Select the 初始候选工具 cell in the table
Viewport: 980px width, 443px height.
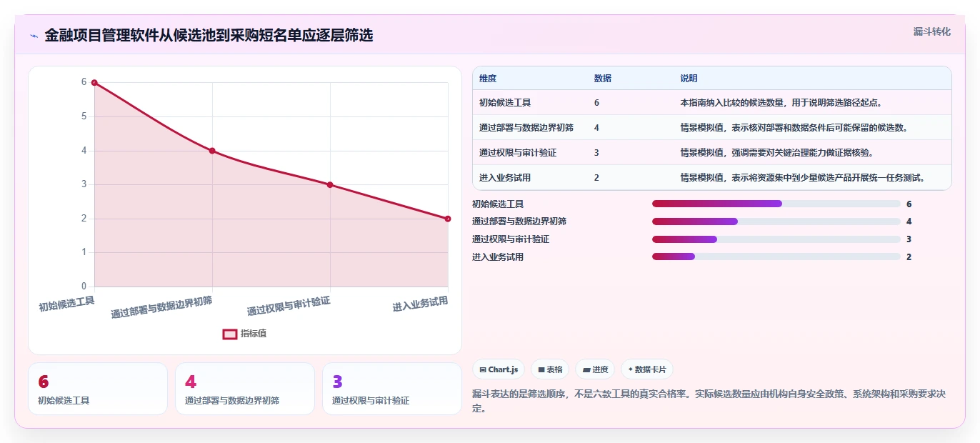(505, 103)
